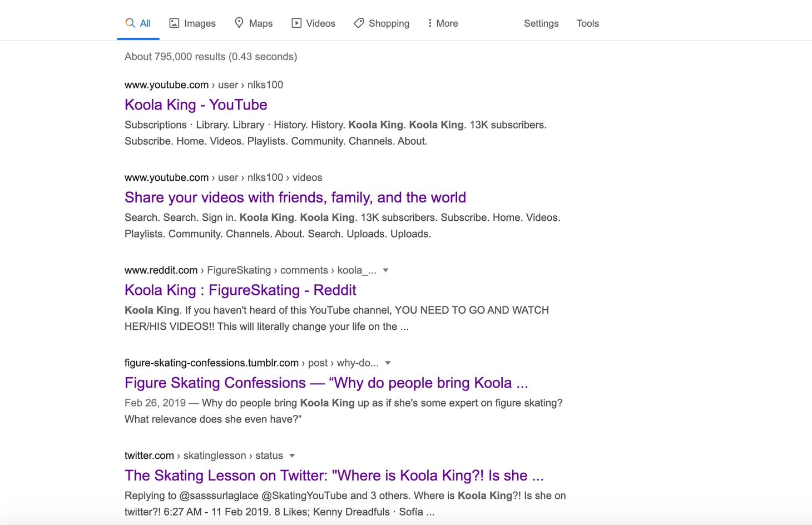Open the Koola King FigureSkating Reddit link
Viewport: 812px width, 525px height.
coord(240,290)
